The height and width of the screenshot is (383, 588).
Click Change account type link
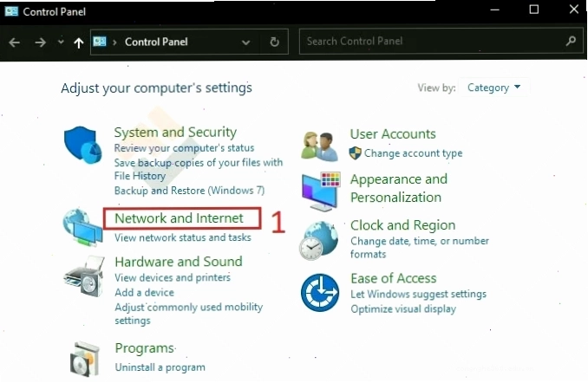[414, 153]
